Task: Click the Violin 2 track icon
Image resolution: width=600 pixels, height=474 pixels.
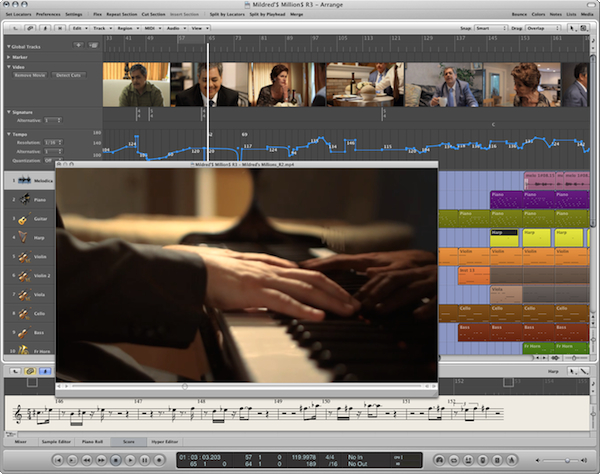Action: pos(24,275)
